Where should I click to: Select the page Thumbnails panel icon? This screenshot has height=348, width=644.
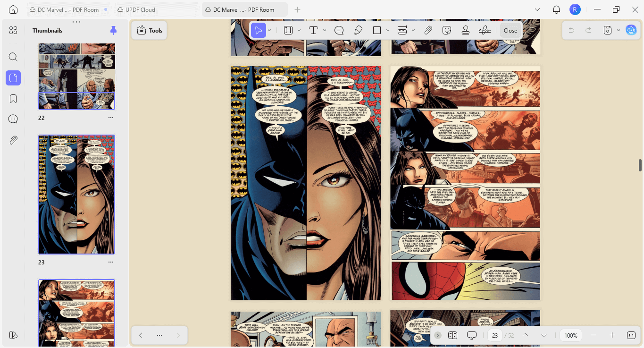13,78
